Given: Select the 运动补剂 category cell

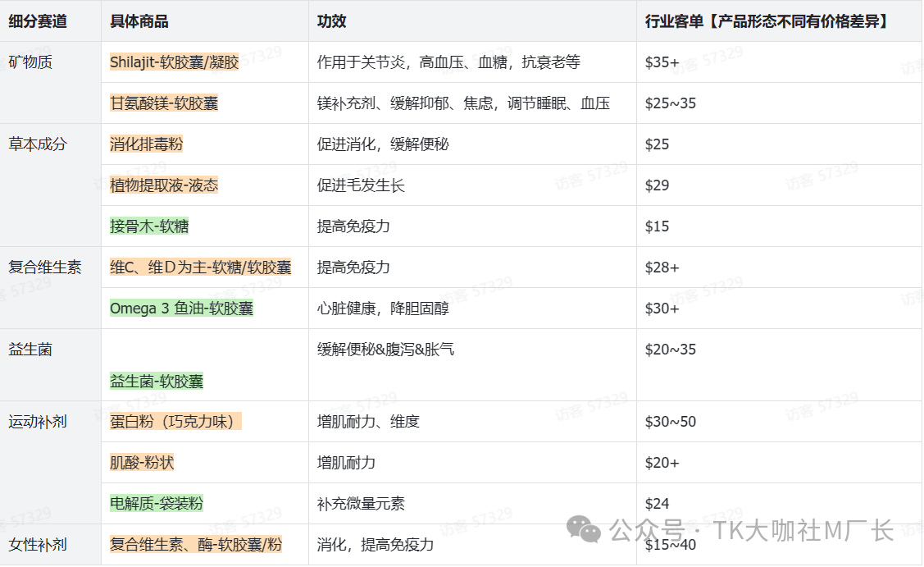Looking at the screenshot, I should (38, 422).
